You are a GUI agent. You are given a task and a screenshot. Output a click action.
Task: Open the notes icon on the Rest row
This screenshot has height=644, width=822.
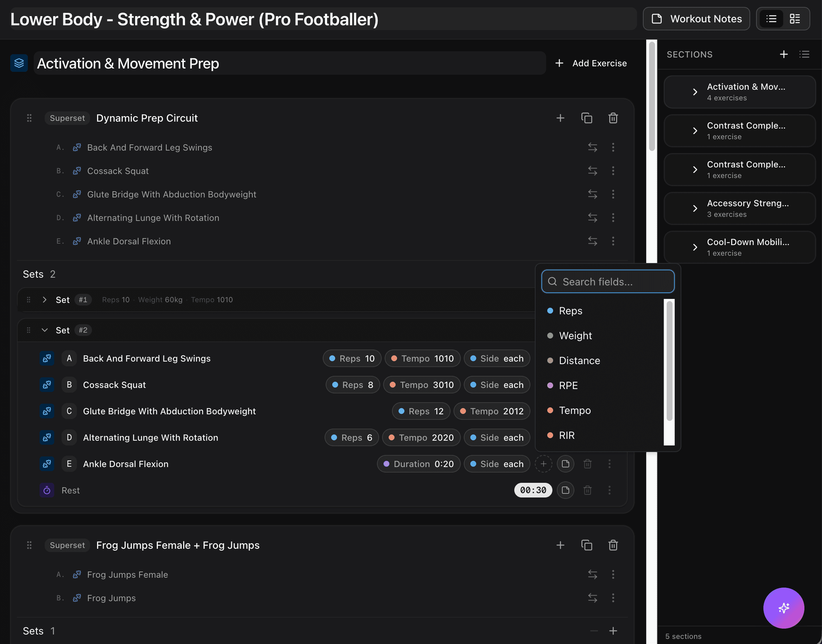pyautogui.click(x=565, y=490)
